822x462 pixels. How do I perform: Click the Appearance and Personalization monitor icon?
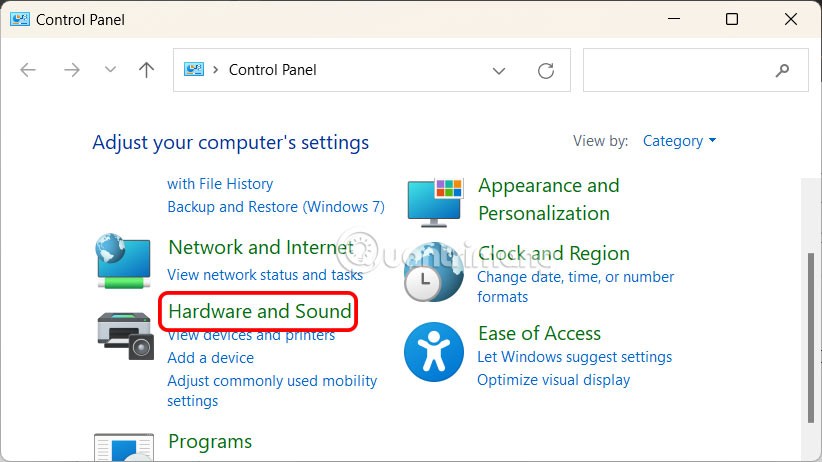(x=436, y=202)
